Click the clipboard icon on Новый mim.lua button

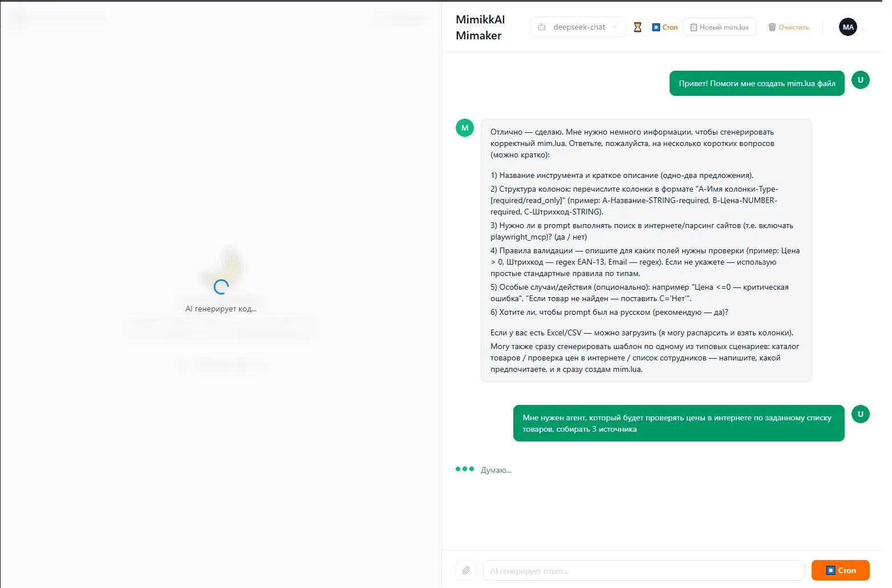click(693, 27)
